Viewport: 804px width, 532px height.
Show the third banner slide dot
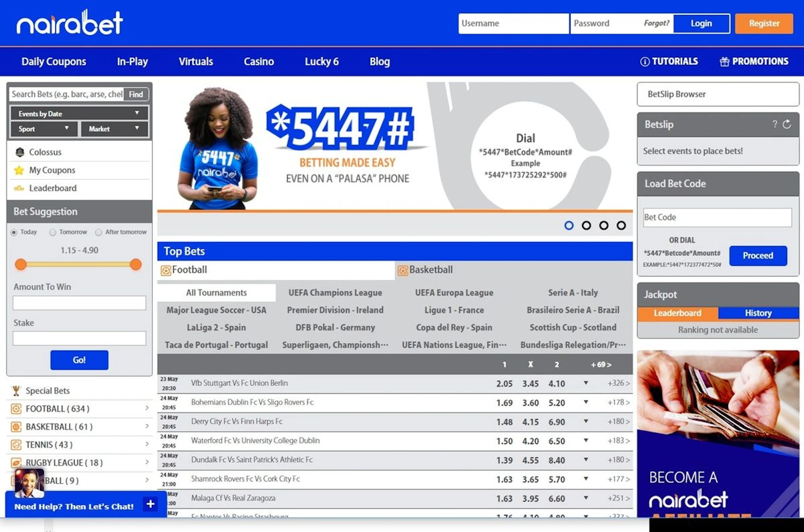coord(604,225)
